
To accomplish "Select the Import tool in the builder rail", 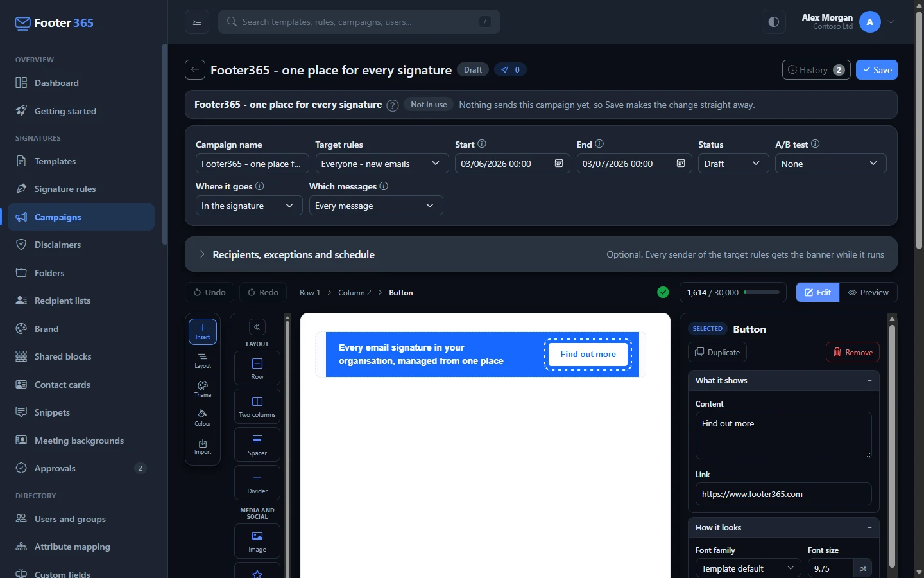I will (x=203, y=447).
